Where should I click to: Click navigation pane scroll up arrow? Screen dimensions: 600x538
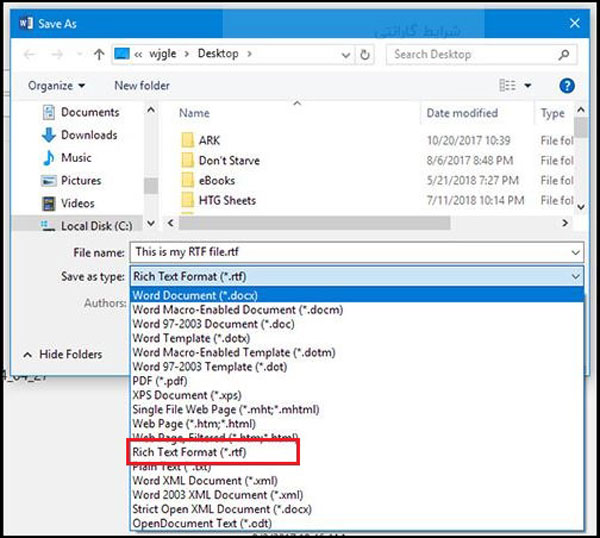[x=151, y=110]
